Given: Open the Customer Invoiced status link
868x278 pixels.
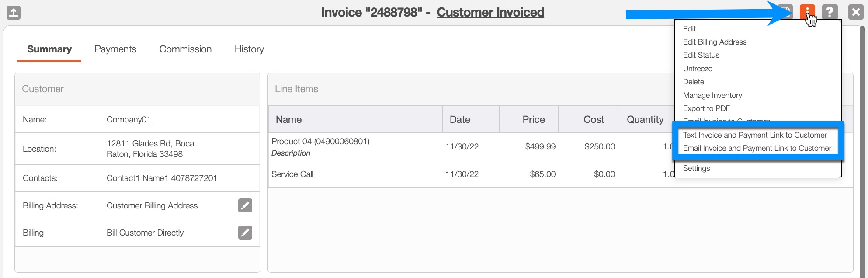Looking at the screenshot, I should [490, 13].
